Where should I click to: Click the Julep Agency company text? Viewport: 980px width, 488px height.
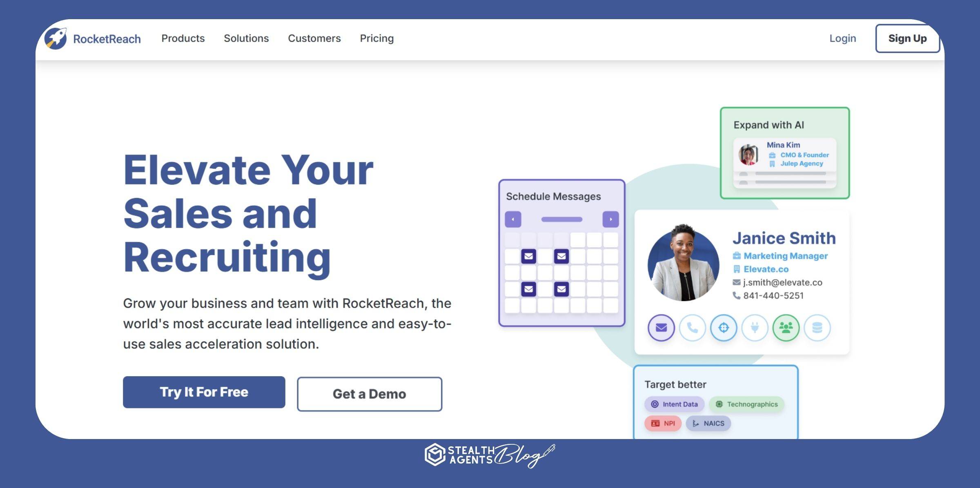(x=802, y=164)
